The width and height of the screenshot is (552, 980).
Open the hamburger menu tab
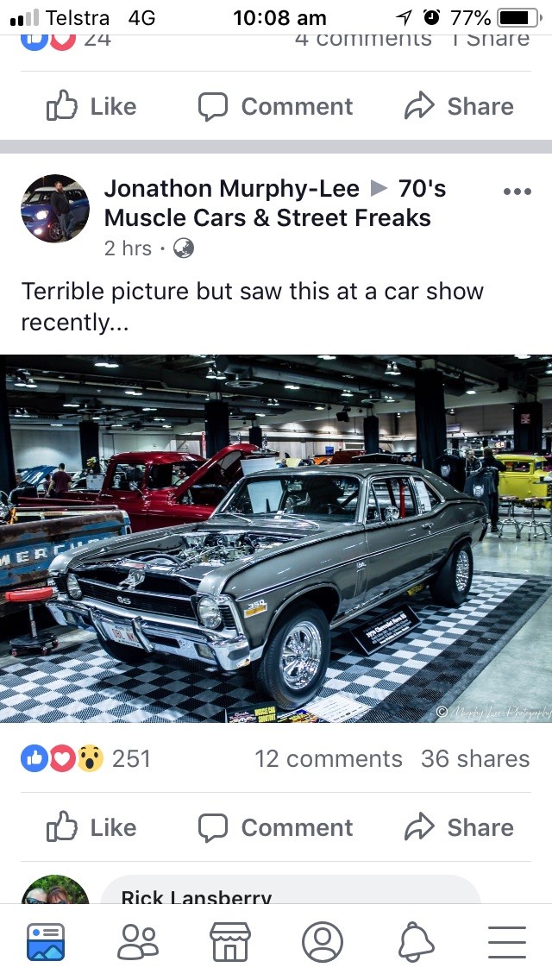pos(507,941)
